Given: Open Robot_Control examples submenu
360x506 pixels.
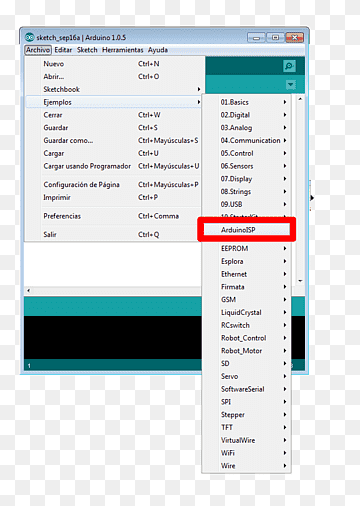Looking at the screenshot, I should click(247, 338).
